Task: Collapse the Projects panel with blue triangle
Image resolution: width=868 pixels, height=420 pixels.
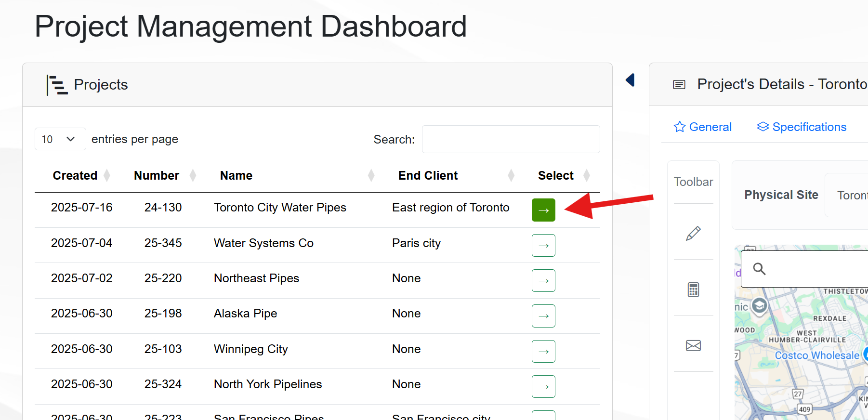Action: 630,80
